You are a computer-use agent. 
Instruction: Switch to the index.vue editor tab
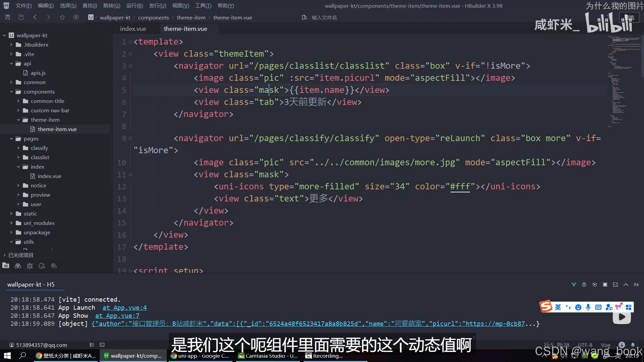pos(133,29)
